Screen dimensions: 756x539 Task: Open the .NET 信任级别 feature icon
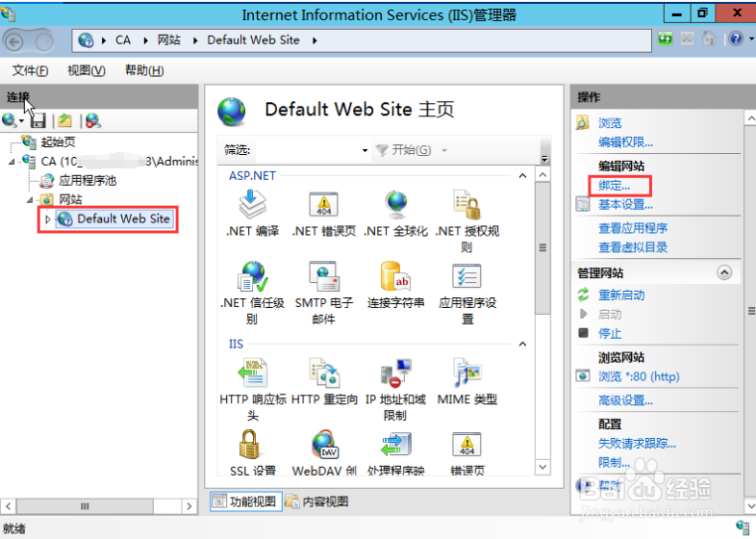(x=253, y=276)
